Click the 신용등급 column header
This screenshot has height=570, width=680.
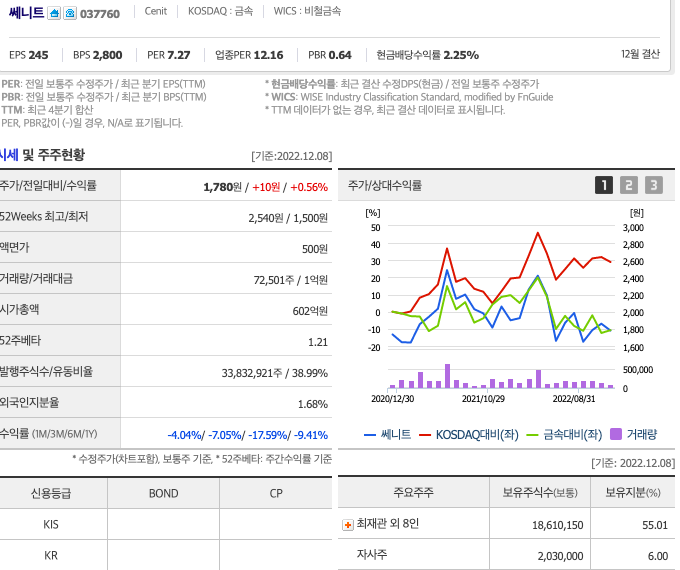tap(51, 493)
